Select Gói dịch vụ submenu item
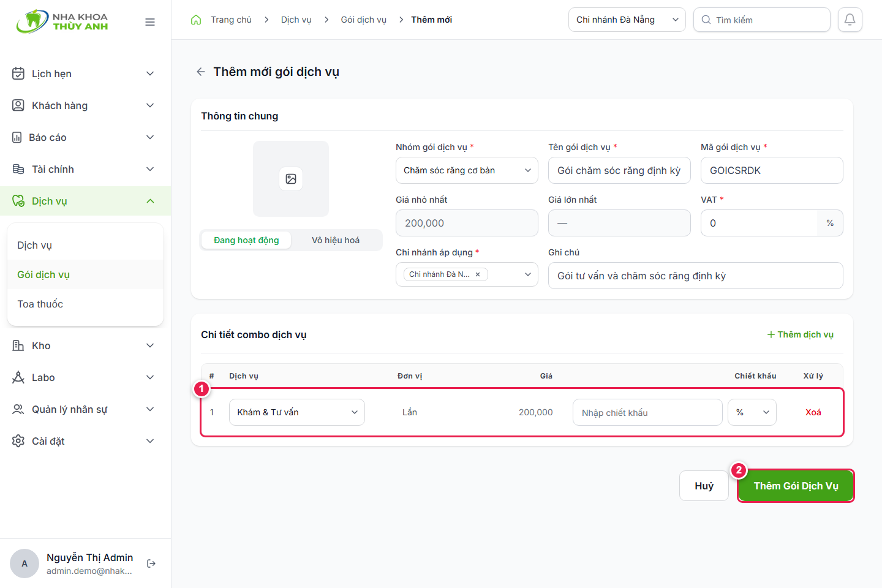The height and width of the screenshot is (588, 882). pos(85,274)
